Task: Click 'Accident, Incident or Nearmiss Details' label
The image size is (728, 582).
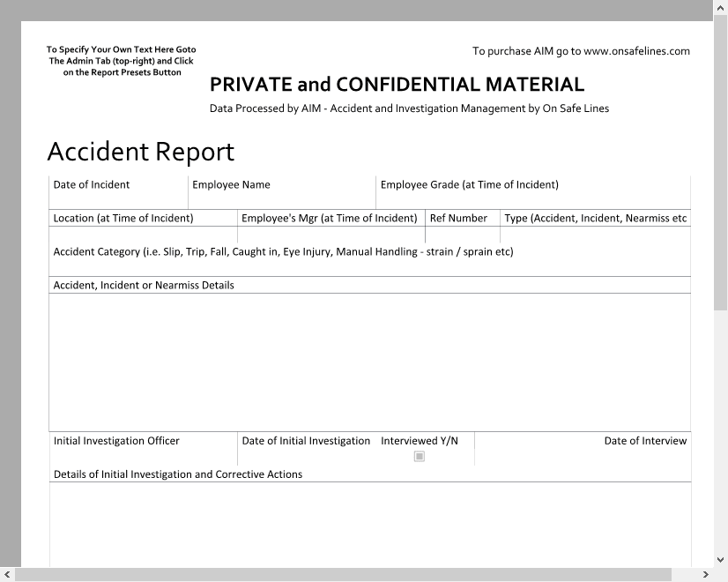Action: click(144, 285)
